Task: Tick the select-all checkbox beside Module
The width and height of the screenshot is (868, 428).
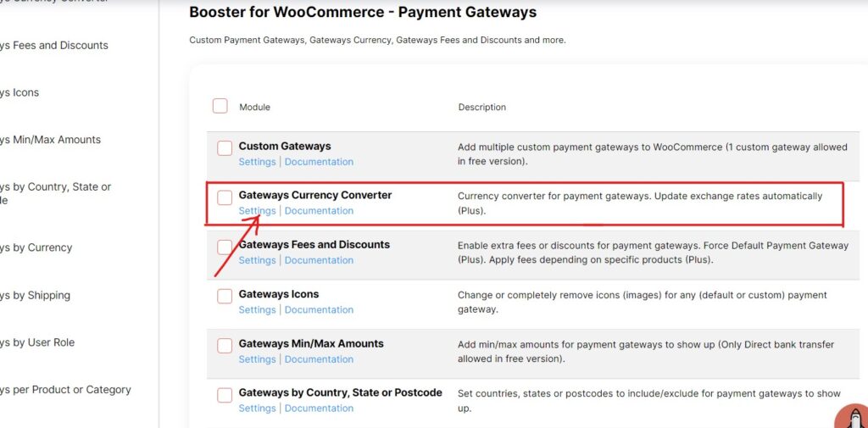Action: click(x=220, y=106)
